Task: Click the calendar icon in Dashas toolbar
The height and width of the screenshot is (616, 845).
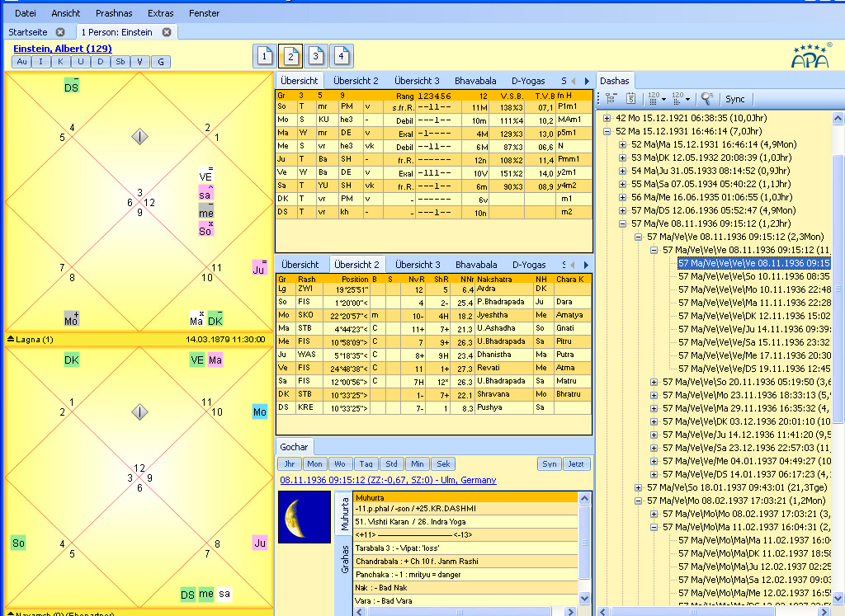Action: [x=630, y=99]
